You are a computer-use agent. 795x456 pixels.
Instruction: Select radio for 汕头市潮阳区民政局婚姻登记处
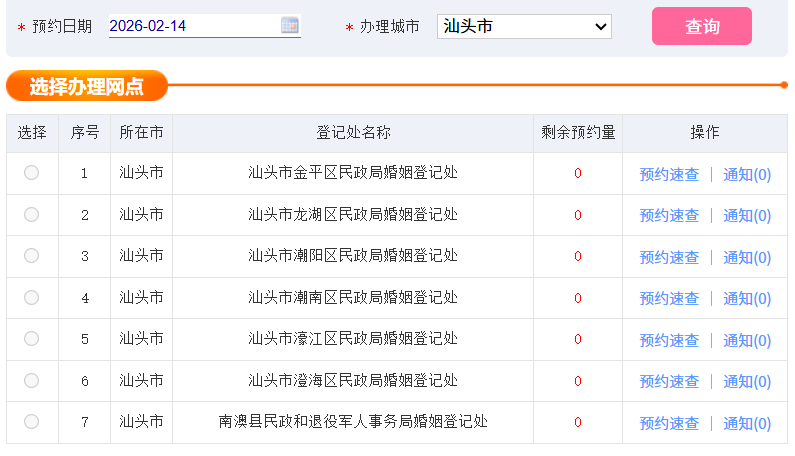31,256
